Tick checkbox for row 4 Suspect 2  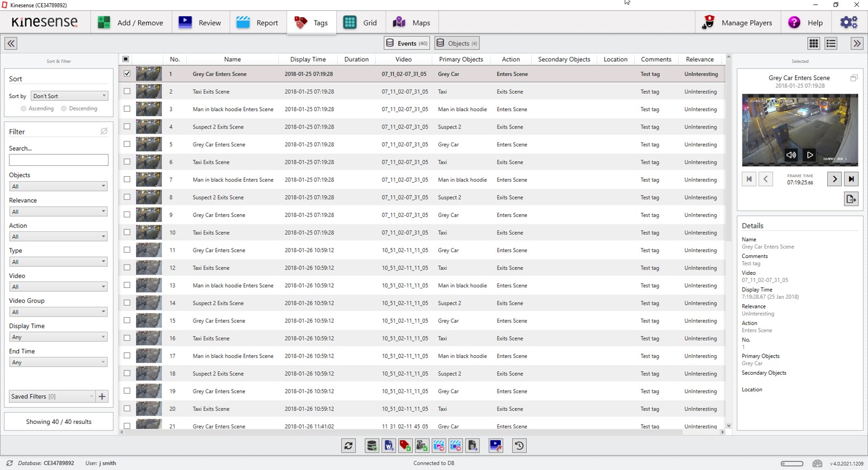[127, 126]
